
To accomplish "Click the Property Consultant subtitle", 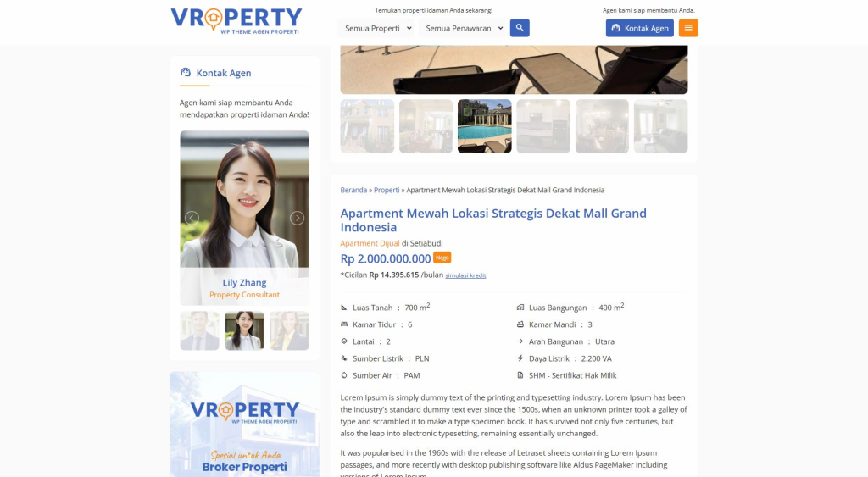I will click(x=244, y=294).
